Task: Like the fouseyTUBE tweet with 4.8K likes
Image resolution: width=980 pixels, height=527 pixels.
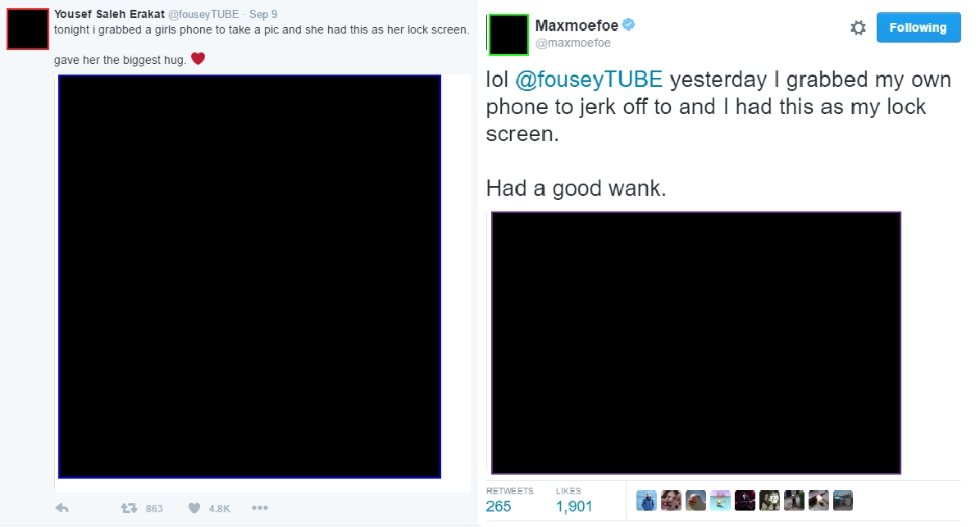Action: pos(194,508)
